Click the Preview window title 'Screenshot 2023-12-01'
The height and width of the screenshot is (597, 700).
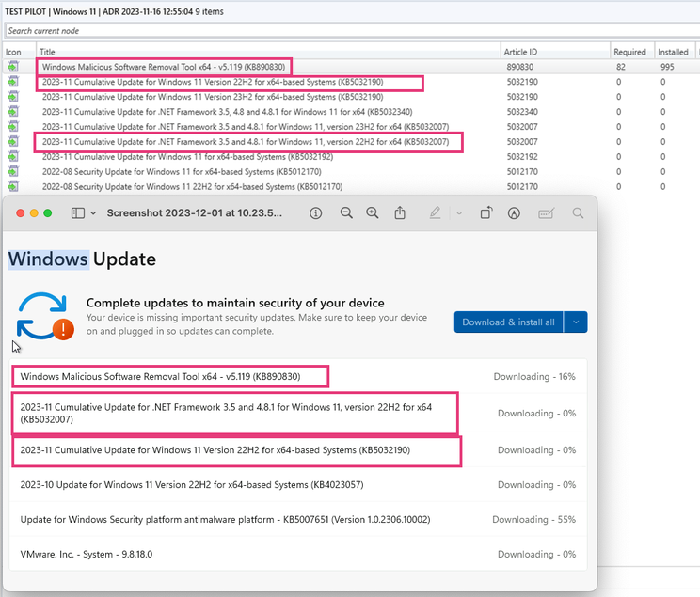194,213
